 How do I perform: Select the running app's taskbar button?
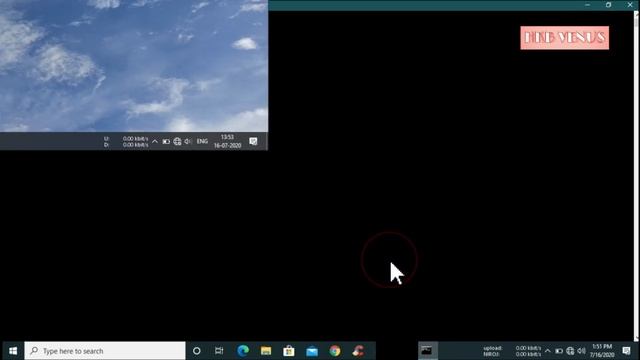[427, 351]
